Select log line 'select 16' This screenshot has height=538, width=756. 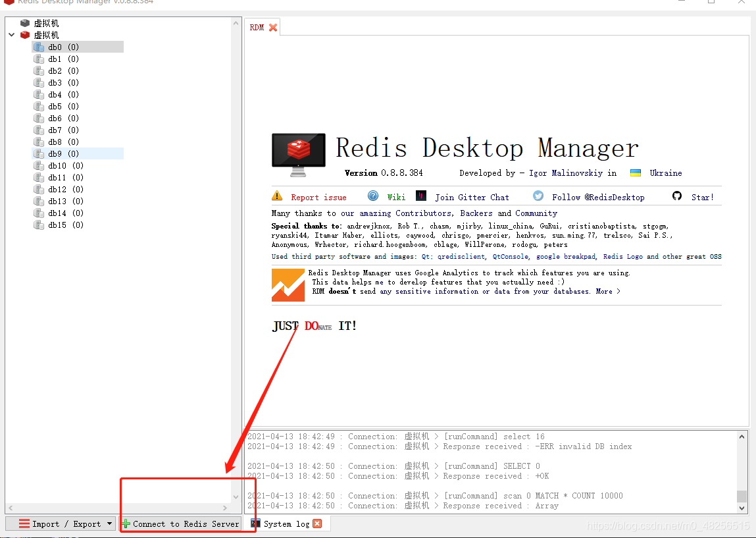tap(396, 437)
